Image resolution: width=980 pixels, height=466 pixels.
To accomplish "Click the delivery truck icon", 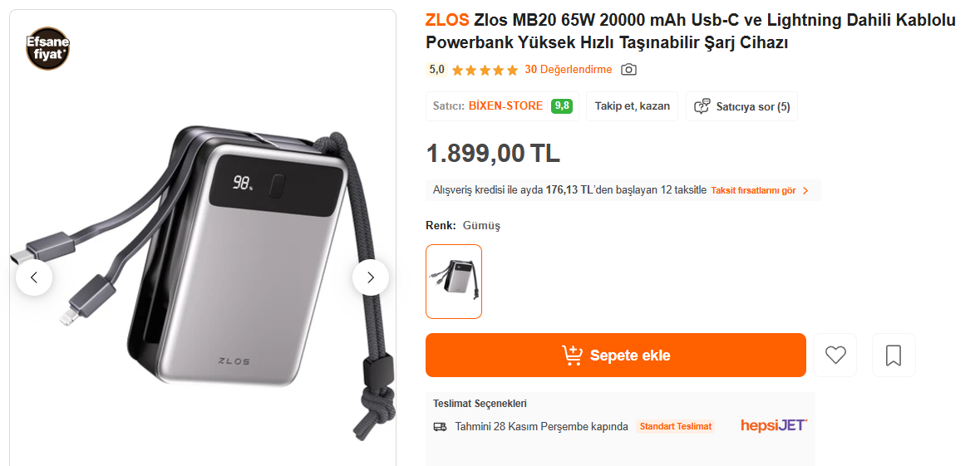I will [440, 427].
